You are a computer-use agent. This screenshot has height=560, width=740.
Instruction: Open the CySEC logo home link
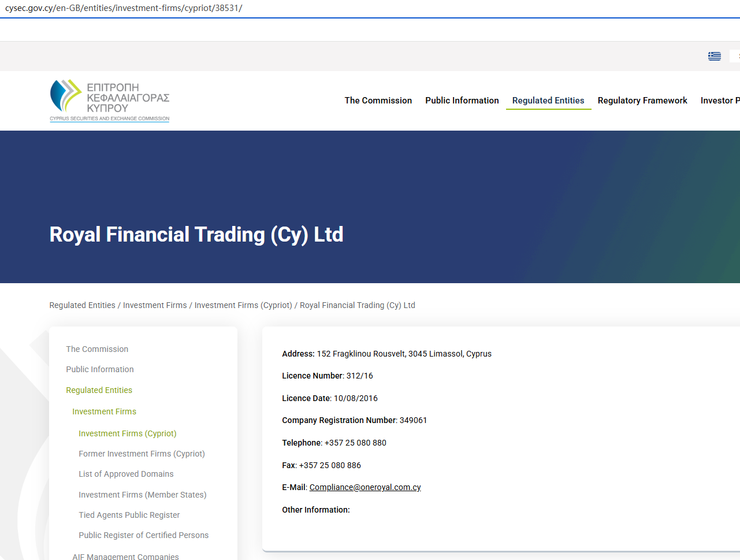coord(110,101)
